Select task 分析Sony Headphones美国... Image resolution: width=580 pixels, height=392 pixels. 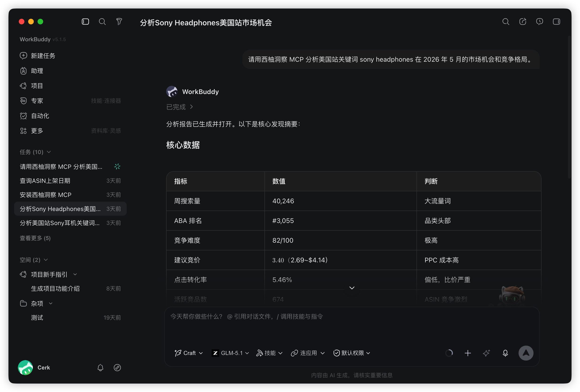pos(70,209)
